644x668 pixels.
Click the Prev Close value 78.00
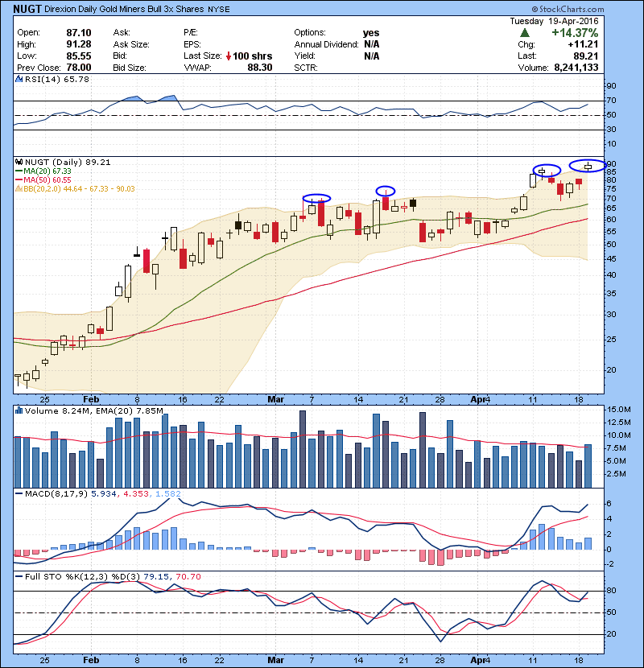click(79, 68)
